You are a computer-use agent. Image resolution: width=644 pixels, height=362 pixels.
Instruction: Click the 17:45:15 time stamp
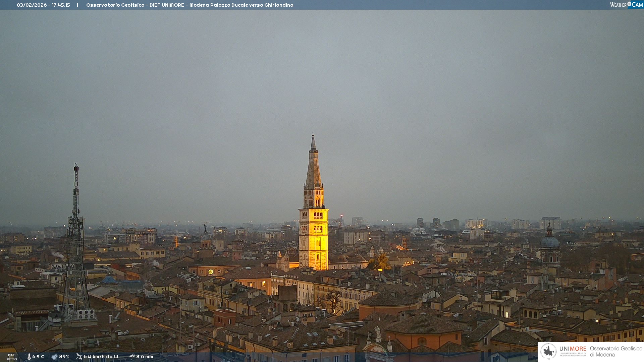click(x=61, y=5)
